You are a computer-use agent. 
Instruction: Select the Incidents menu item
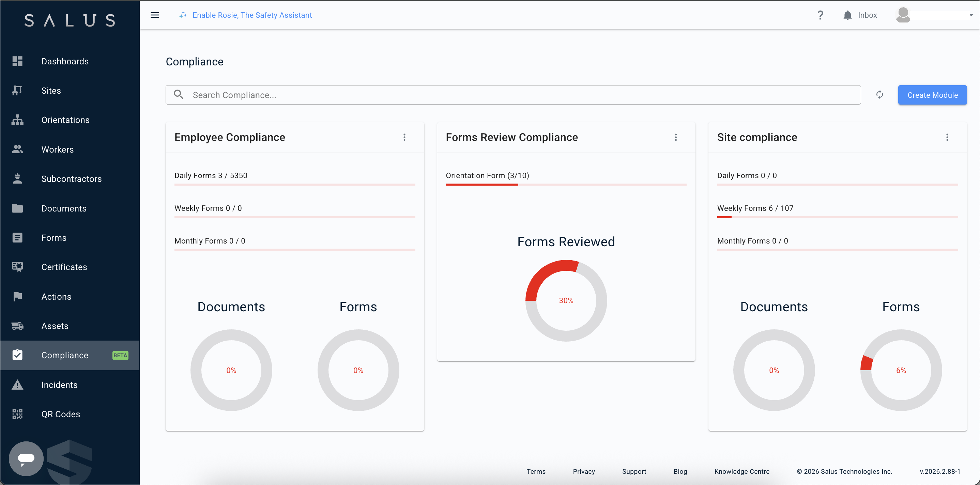pos(70,385)
